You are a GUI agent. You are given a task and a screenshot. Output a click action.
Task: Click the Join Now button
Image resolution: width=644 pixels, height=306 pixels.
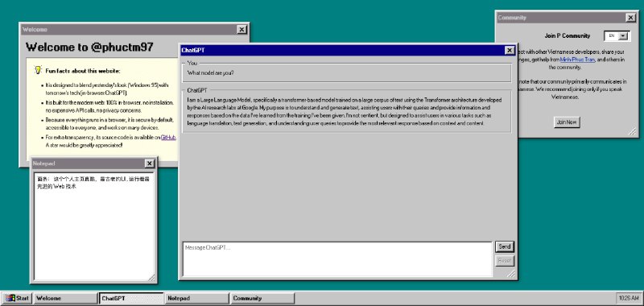tap(567, 122)
